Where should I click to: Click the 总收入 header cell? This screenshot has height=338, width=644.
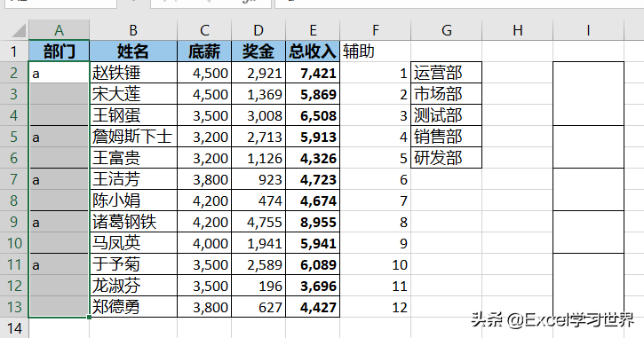313,51
